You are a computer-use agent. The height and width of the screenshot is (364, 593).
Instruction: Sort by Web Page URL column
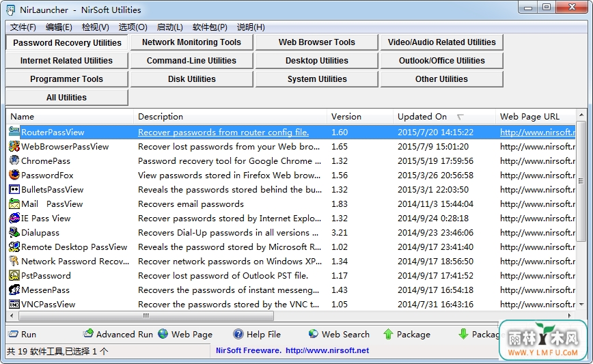536,116
